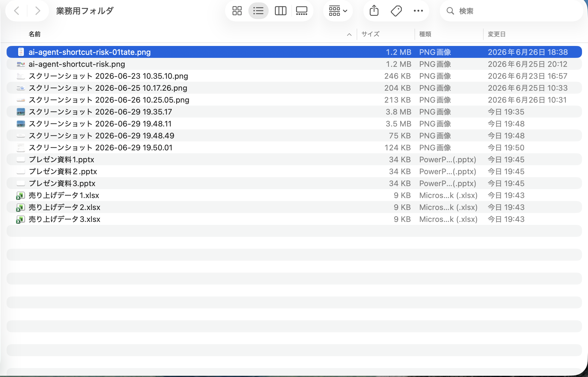Switch to icon grid view
Image resolution: width=588 pixels, height=377 pixels.
tap(237, 11)
